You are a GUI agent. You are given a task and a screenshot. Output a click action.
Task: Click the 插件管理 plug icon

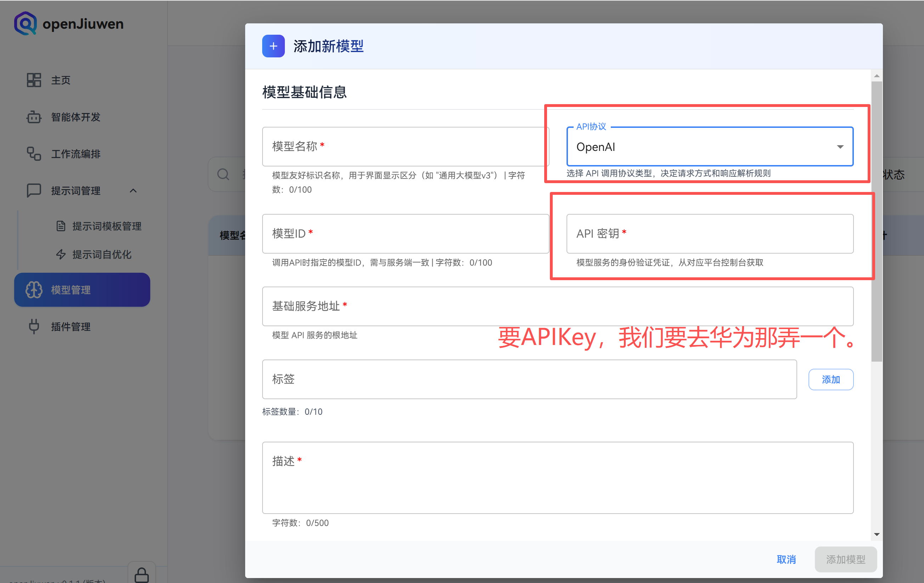pos(34,327)
